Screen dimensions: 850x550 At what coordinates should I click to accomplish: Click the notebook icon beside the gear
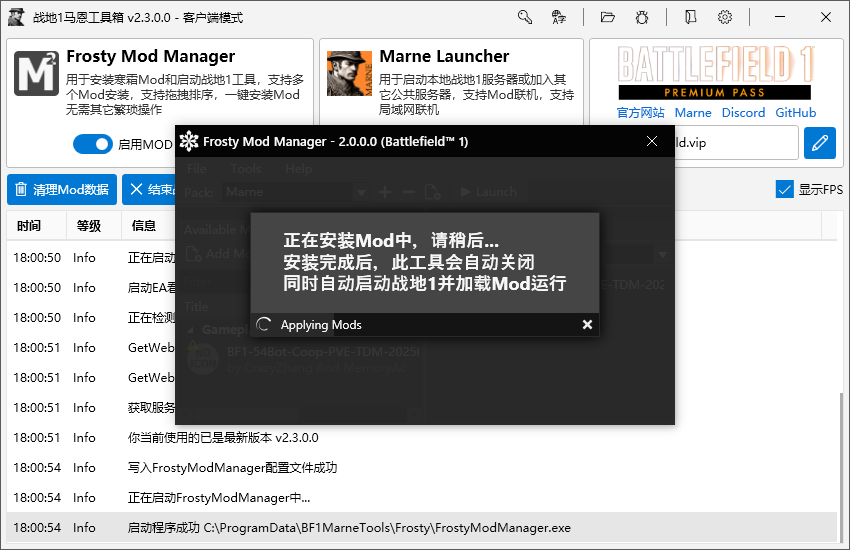tap(690, 17)
